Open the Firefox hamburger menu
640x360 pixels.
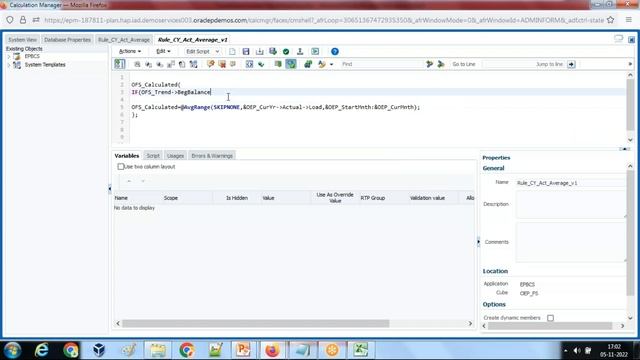[x=629, y=20]
